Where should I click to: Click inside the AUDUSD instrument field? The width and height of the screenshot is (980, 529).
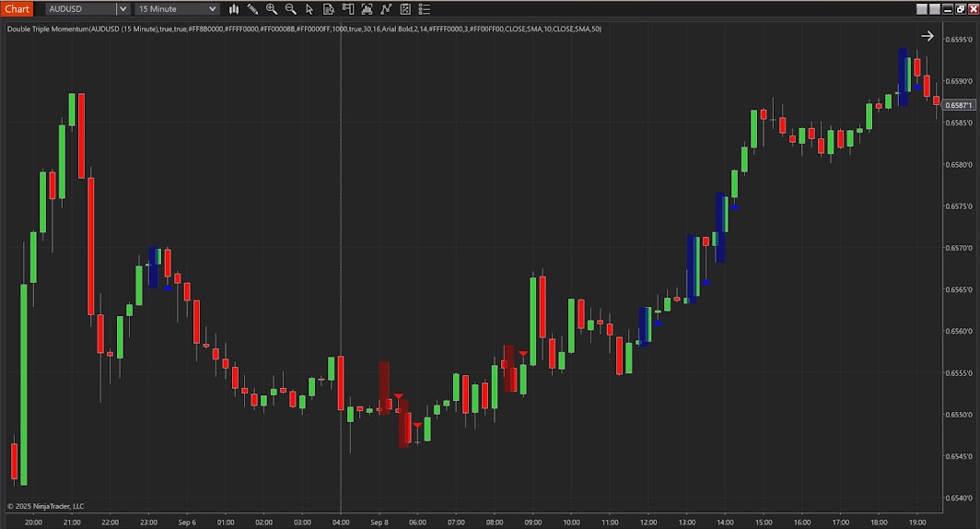pyautogui.click(x=78, y=9)
